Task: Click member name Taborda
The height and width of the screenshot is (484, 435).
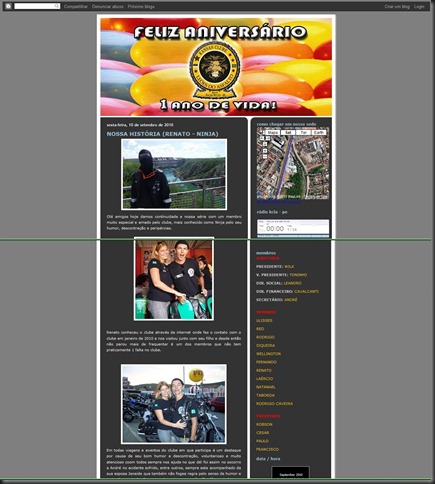Action: 265,396
